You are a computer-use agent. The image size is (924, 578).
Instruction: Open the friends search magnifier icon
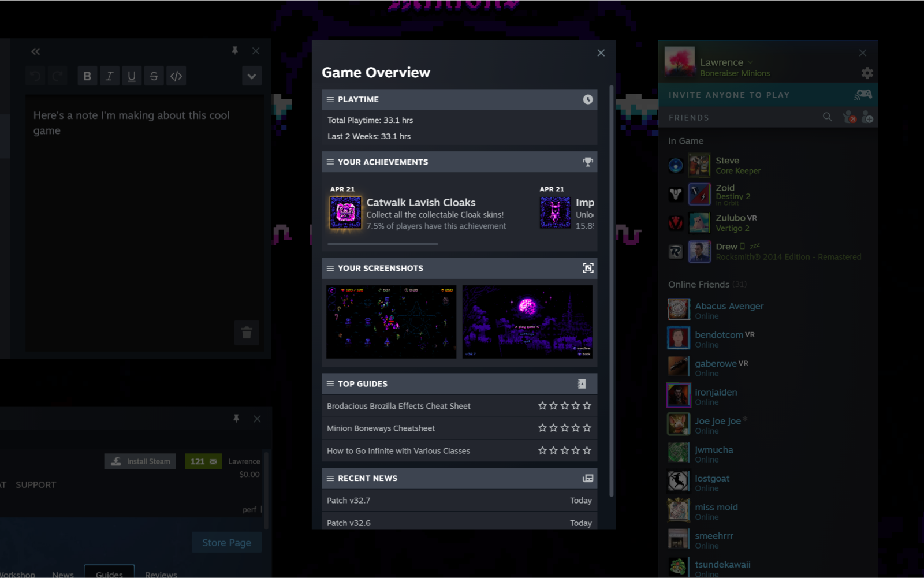point(828,117)
